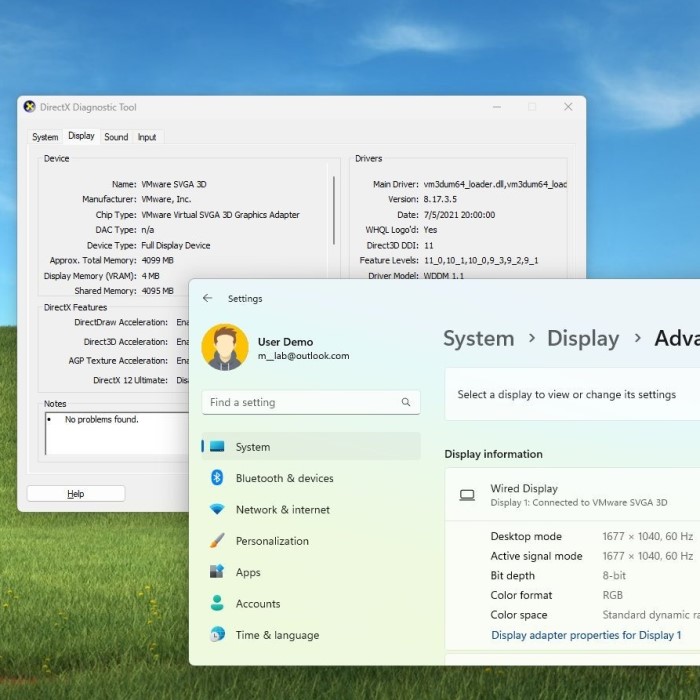Click the System monitor icon in sidebar
The image size is (700, 700).
pyautogui.click(x=217, y=446)
